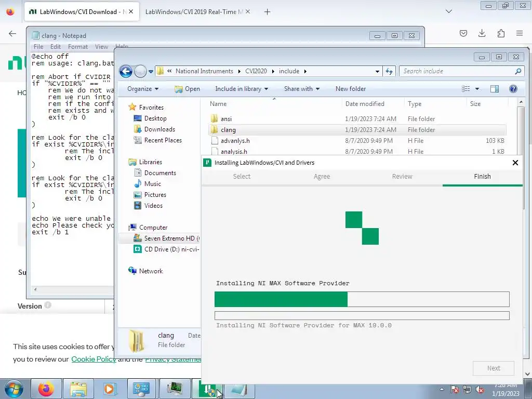Select advanlys.h file

(357, 140)
